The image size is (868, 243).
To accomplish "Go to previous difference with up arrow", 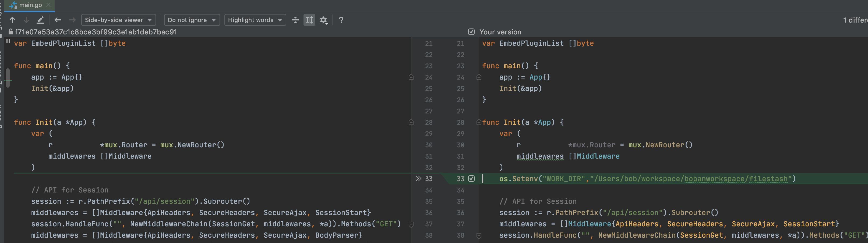I will click(x=12, y=20).
